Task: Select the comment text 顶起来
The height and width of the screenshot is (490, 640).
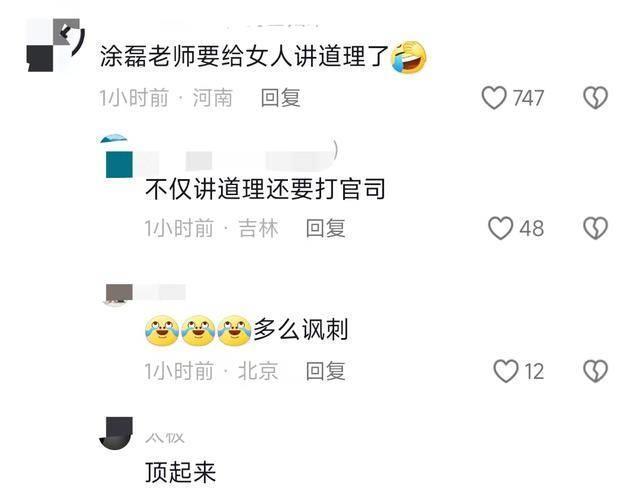Action: coord(180,472)
